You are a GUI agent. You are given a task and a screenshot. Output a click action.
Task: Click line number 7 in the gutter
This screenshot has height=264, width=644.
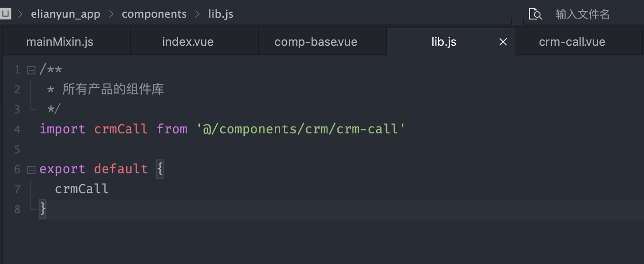pyautogui.click(x=17, y=189)
